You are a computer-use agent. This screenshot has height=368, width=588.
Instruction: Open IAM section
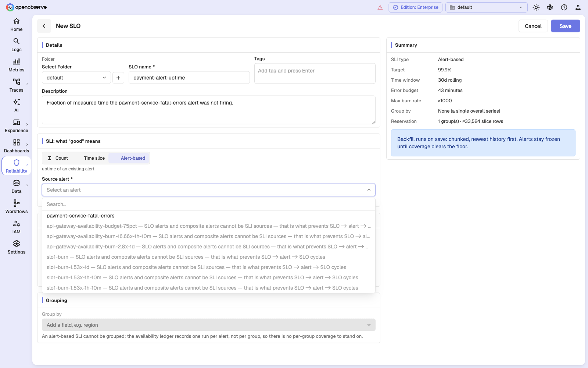coord(16,227)
